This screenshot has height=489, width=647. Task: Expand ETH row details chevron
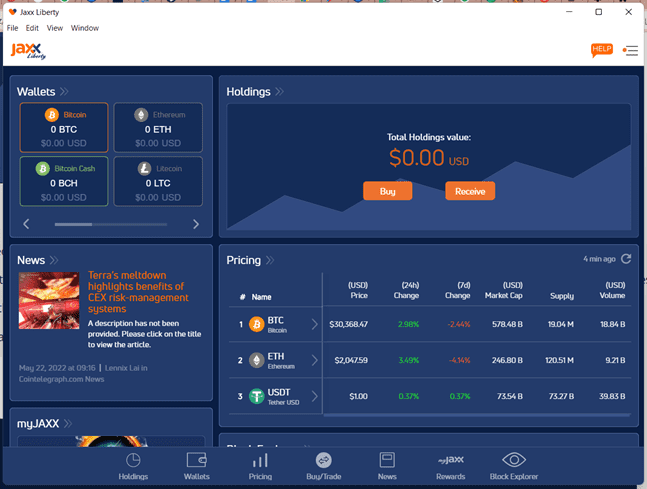[x=315, y=360]
